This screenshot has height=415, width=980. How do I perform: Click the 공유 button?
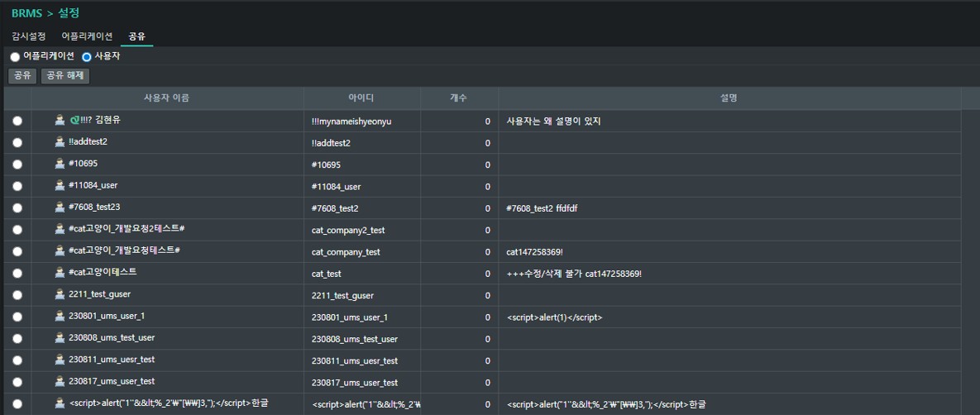22,76
